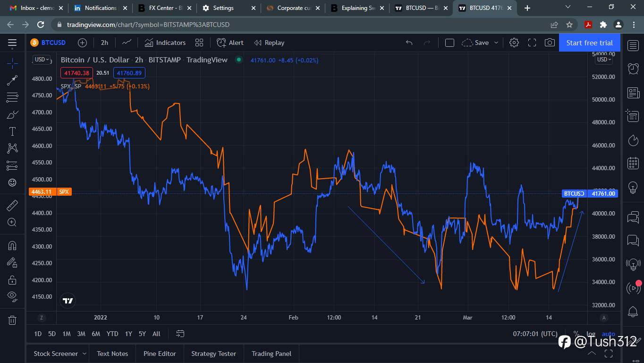Image resolution: width=644 pixels, height=363 pixels.
Task: Select the text annotation tool
Action: coord(12,131)
